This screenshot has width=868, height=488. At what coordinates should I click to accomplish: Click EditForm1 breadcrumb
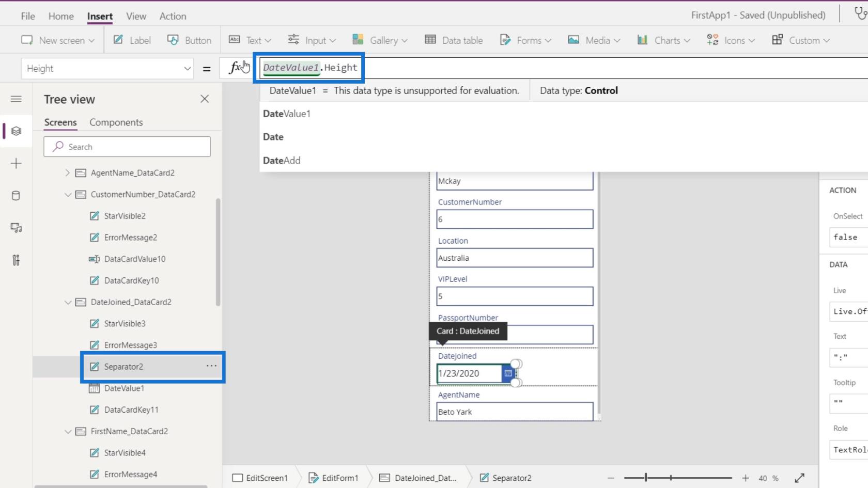coord(333,478)
